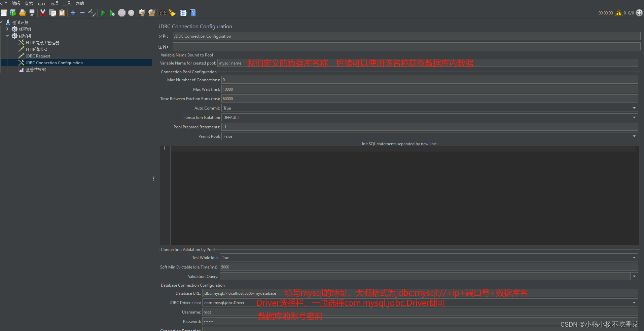This screenshot has height=331, width=644.
Task: Click the Password field
Action: click(x=420, y=321)
